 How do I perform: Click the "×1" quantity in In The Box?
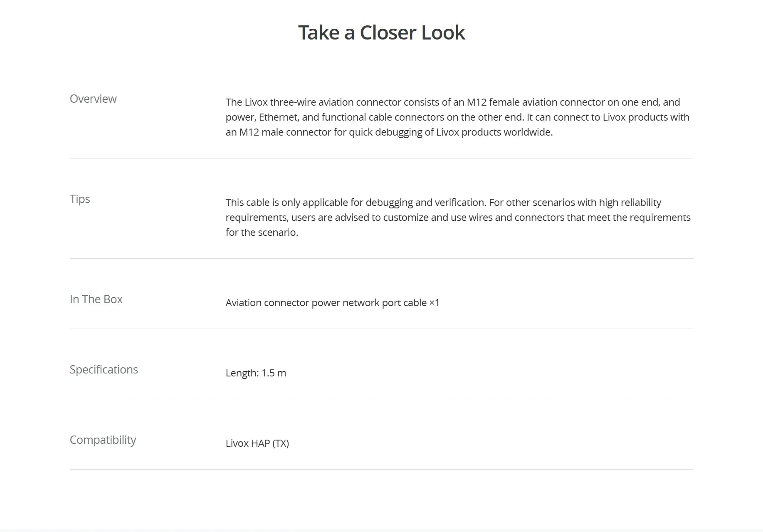click(x=434, y=303)
